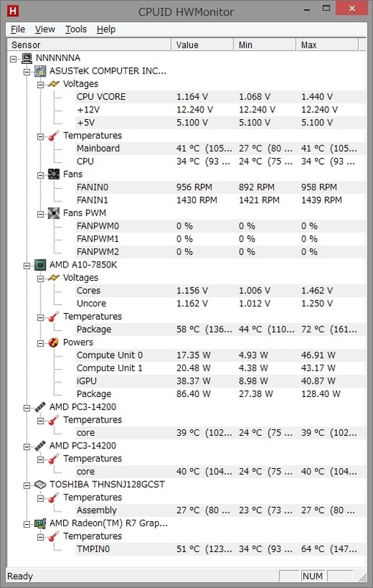Collapse the TOSHIBA THNSNJ128GCST node
This screenshot has width=373, height=588.
[x=27, y=485]
